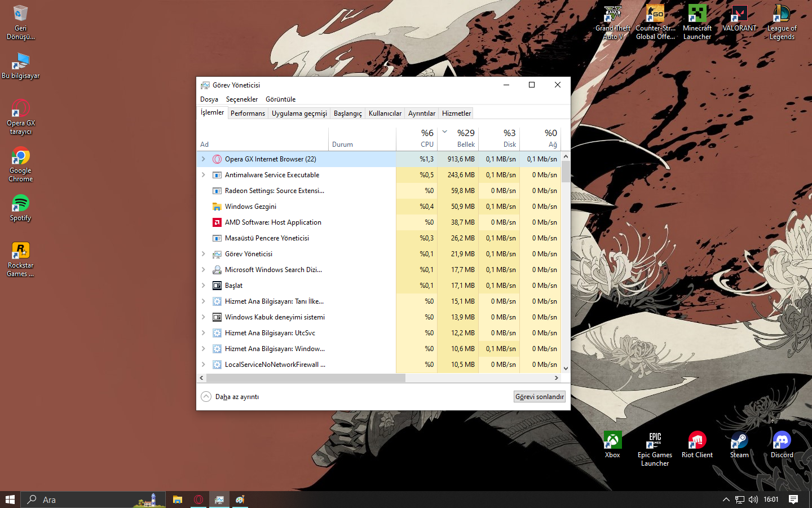
Task: Open the Geri Dönüşüm recycle bin icon
Action: pyautogui.click(x=20, y=23)
